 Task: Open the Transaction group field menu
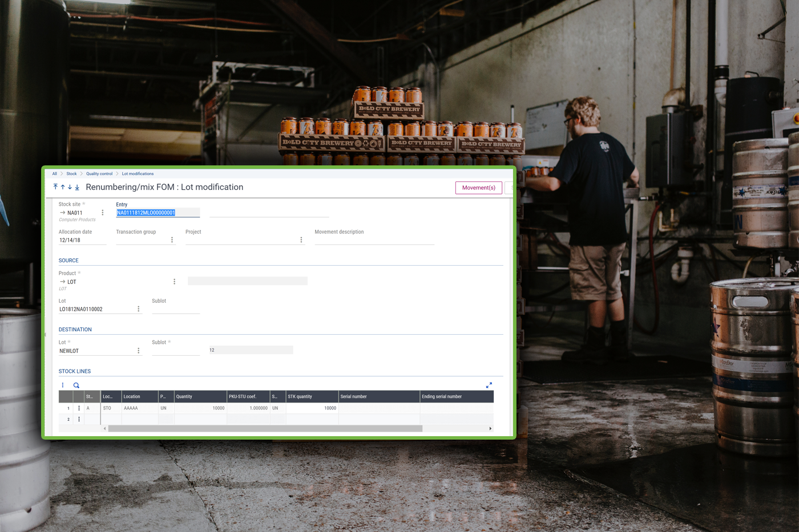(x=172, y=240)
